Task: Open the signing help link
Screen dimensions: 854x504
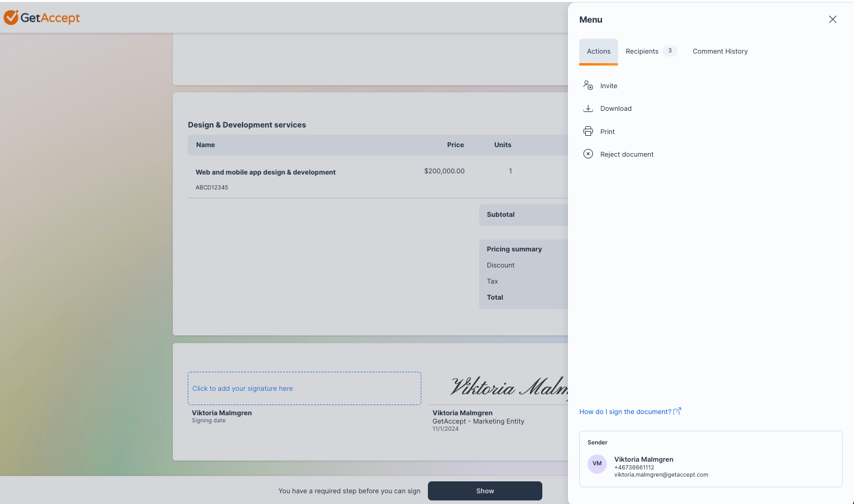Action: (625, 411)
